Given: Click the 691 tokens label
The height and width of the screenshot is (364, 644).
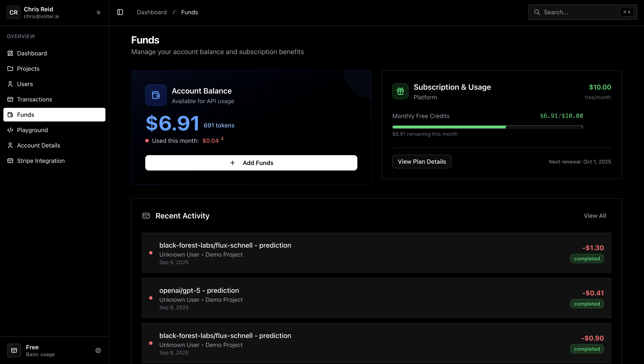Looking at the screenshot, I should [219, 125].
